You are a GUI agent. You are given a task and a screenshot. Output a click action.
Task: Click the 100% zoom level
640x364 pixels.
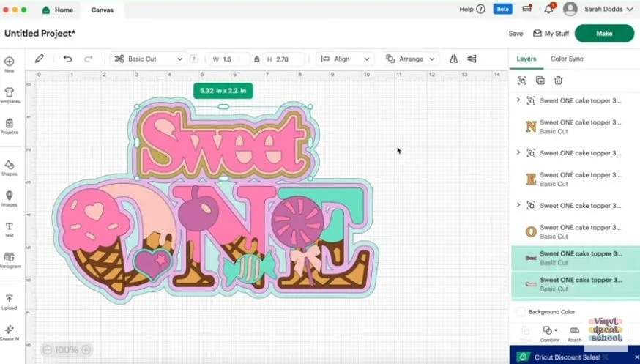pyautogui.click(x=67, y=349)
